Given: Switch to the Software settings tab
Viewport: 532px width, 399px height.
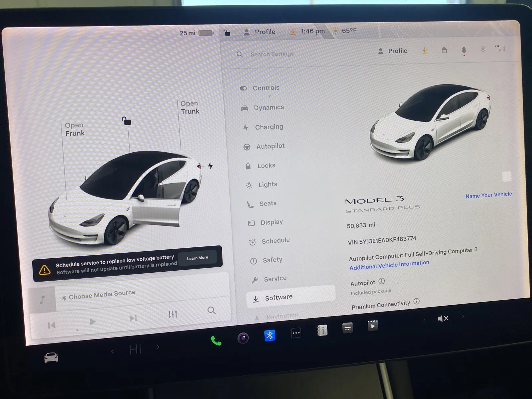Looking at the screenshot, I should pyautogui.click(x=279, y=297).
